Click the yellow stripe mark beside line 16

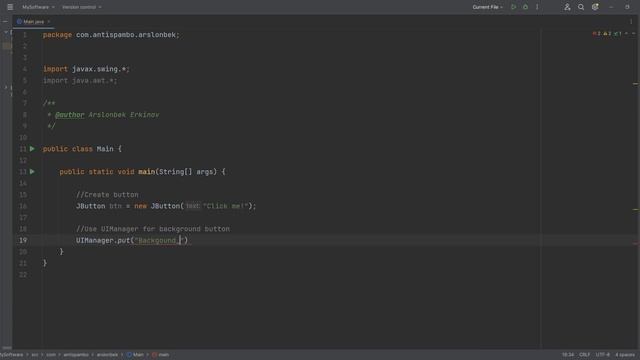click(x=636, y=210)
